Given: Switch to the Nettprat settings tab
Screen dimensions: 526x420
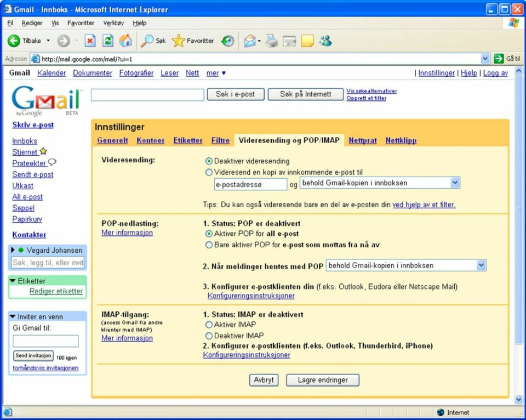Looking at the screenshot, I should click(363, 140).
